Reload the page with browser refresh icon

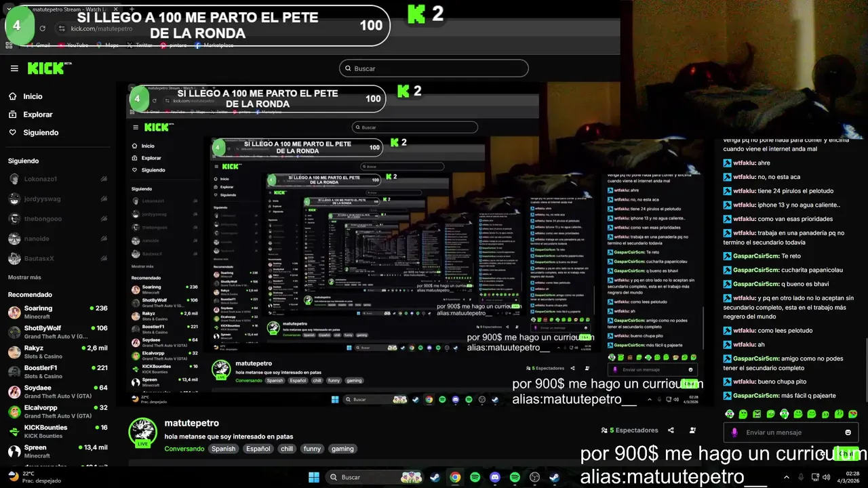coord(42,28)
